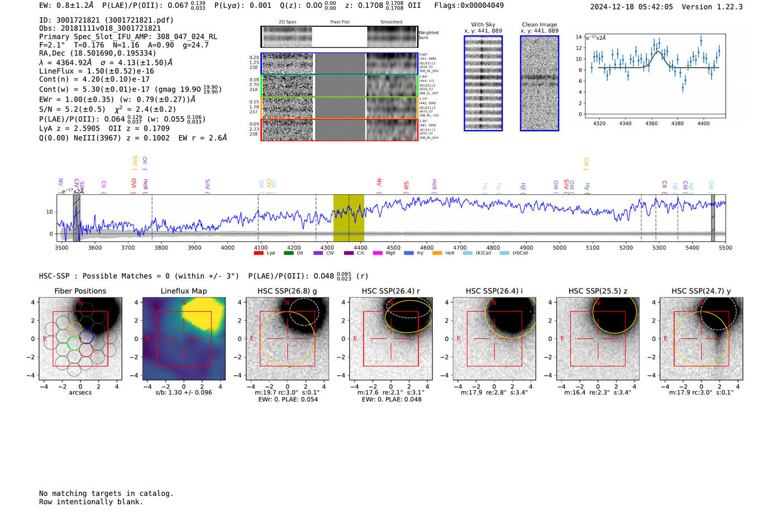The image size is (782, 532).
Task: Open the Fiber Positions thumbnail
Action: [80, 339]
